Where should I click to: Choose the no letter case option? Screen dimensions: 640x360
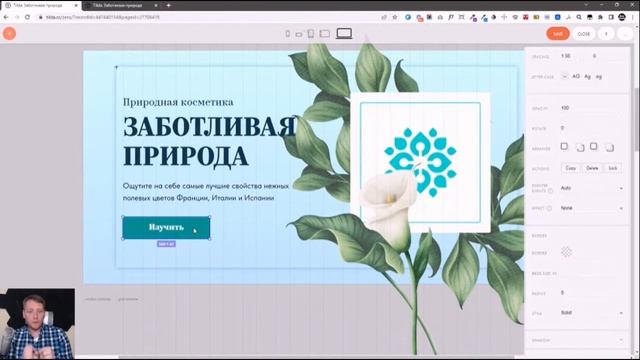pos(564,76)
